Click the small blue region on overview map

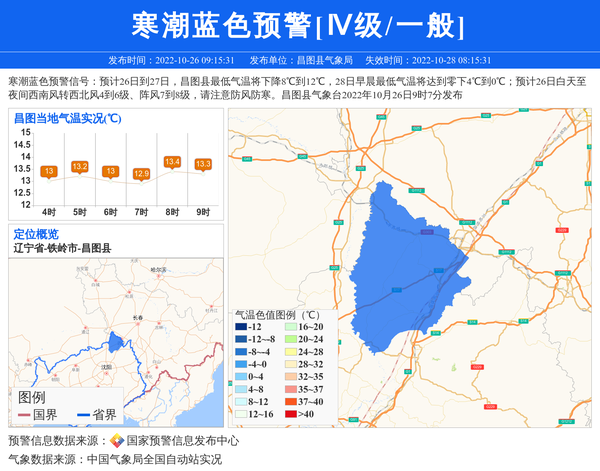click(x=117, y=342)
